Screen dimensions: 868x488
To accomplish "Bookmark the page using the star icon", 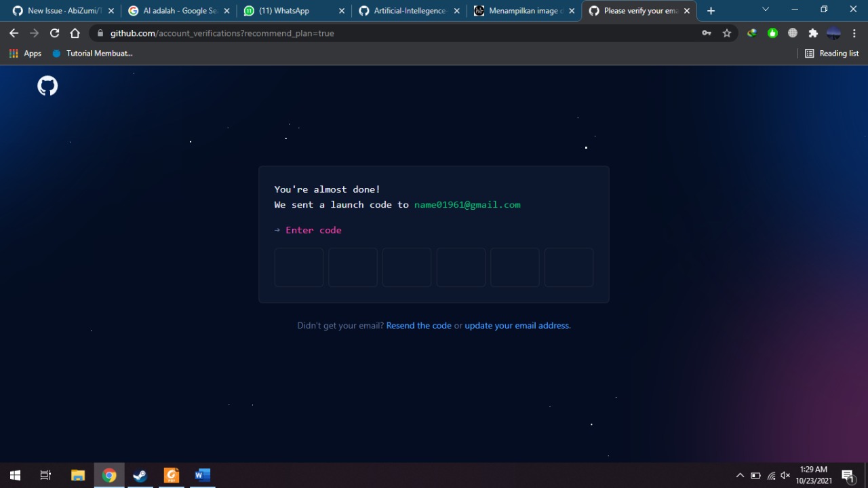I will 726,33.
